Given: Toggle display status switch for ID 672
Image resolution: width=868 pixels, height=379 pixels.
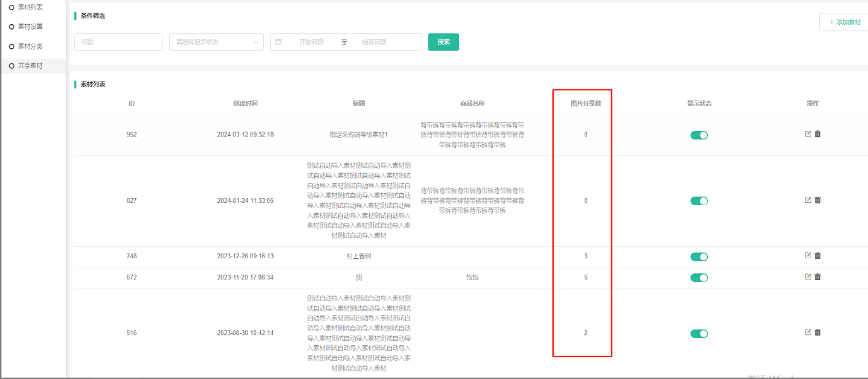Looking at the screenshot, I should tap(699, 278).
